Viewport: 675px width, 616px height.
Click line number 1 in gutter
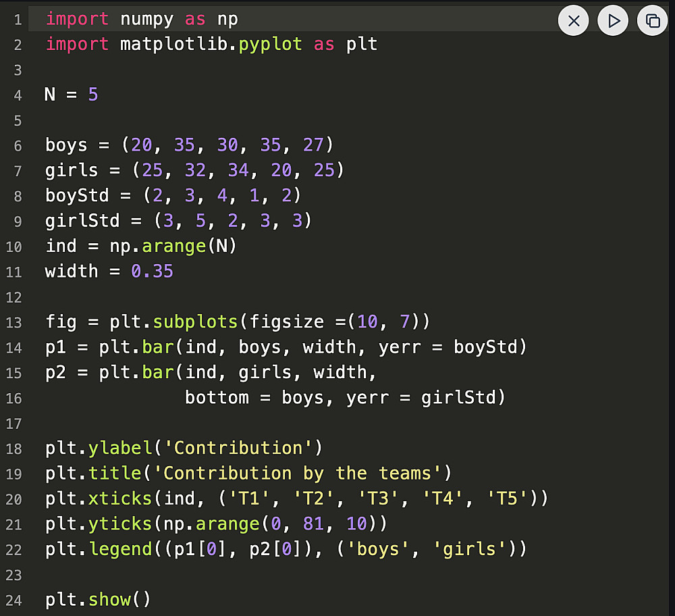(18, 20)
